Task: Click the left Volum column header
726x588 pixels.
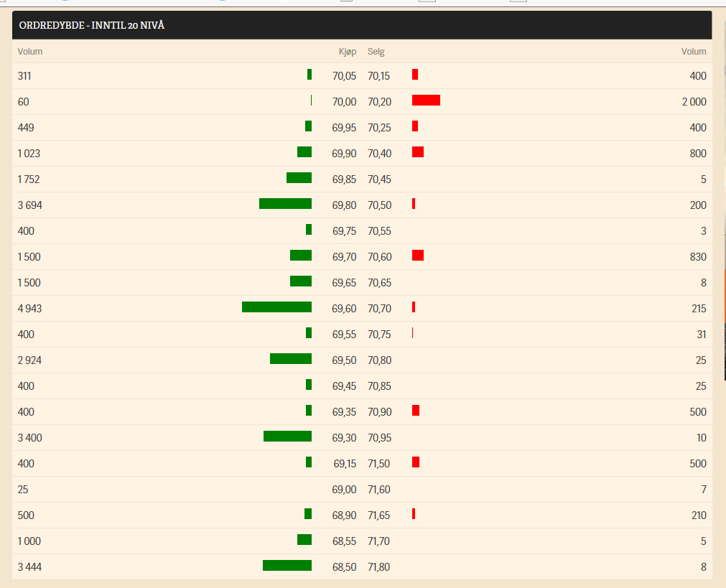Action: pyautogui.click(x=30, y=52)
